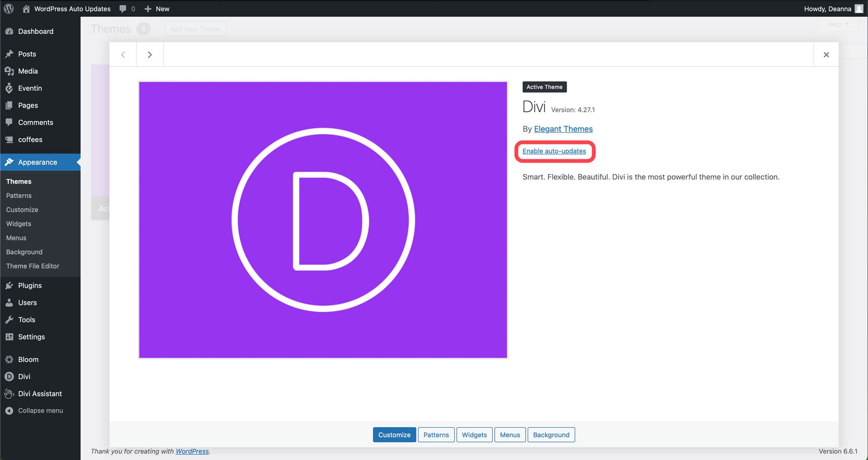Screen dimensions: 868x460
Task: Select Widgets under Appearance submenu
Action: click(x=19, y=224)
